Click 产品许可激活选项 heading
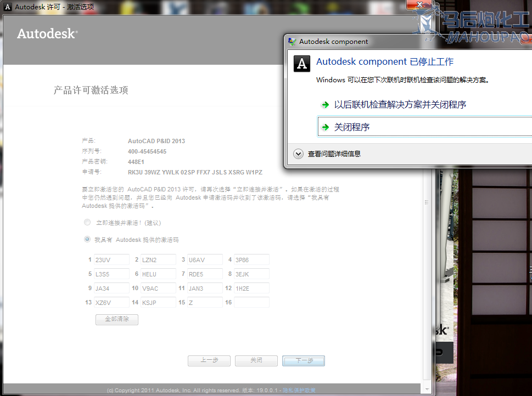Viewport: 532px width, 396px height. (x=91, y=90)
